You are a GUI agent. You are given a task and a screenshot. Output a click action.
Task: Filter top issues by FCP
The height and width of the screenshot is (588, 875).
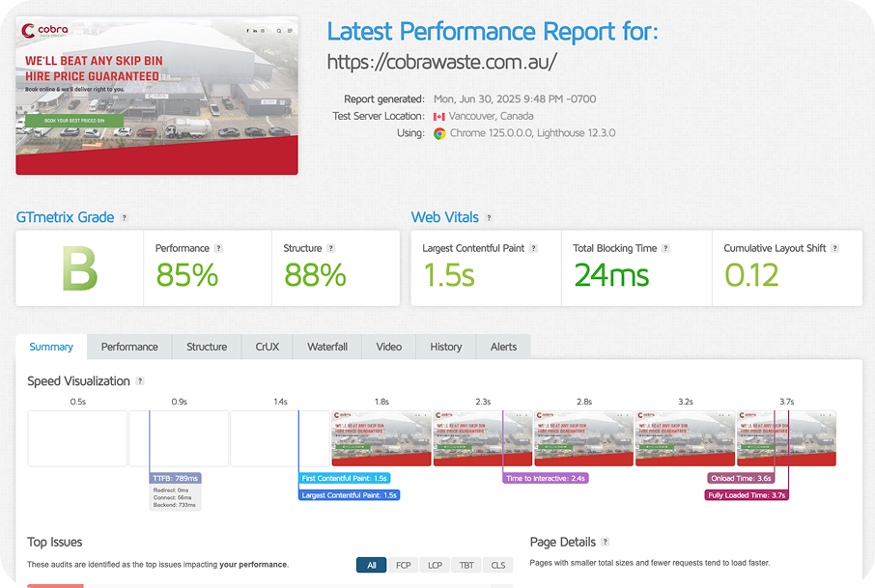coord(404,565)
